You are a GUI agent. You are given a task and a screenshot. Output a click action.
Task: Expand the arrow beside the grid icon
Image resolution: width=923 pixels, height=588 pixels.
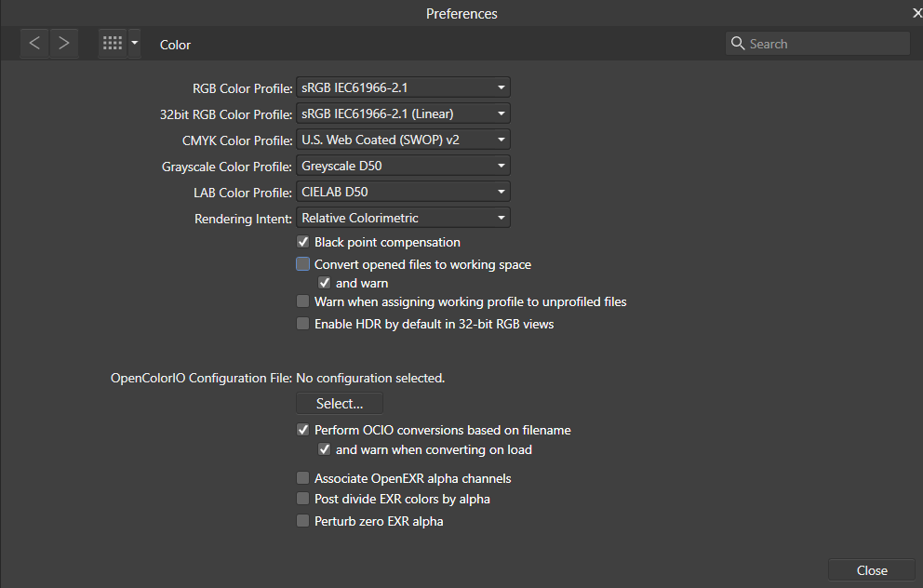point(134,43)
